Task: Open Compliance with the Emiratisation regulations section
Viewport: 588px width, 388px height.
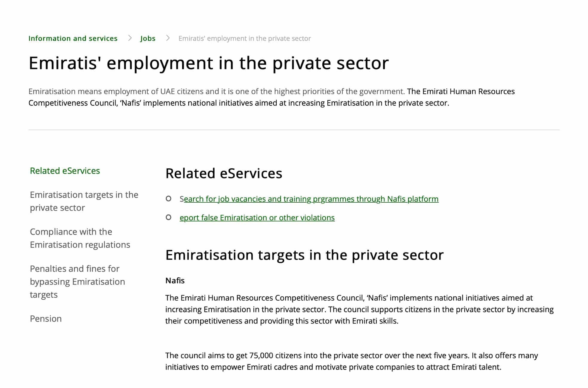Action: click(79, 238)
